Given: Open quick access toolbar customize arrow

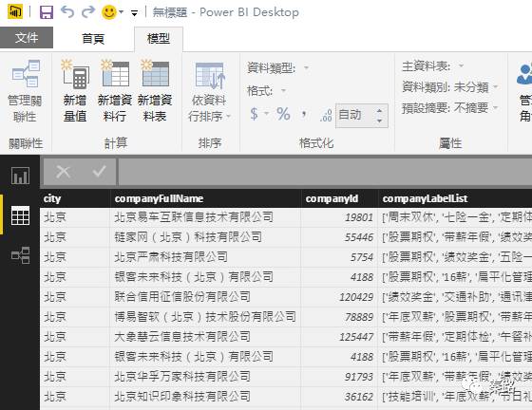Looking at the screenshot, I should pyautogui.click(x=134, y=13).
